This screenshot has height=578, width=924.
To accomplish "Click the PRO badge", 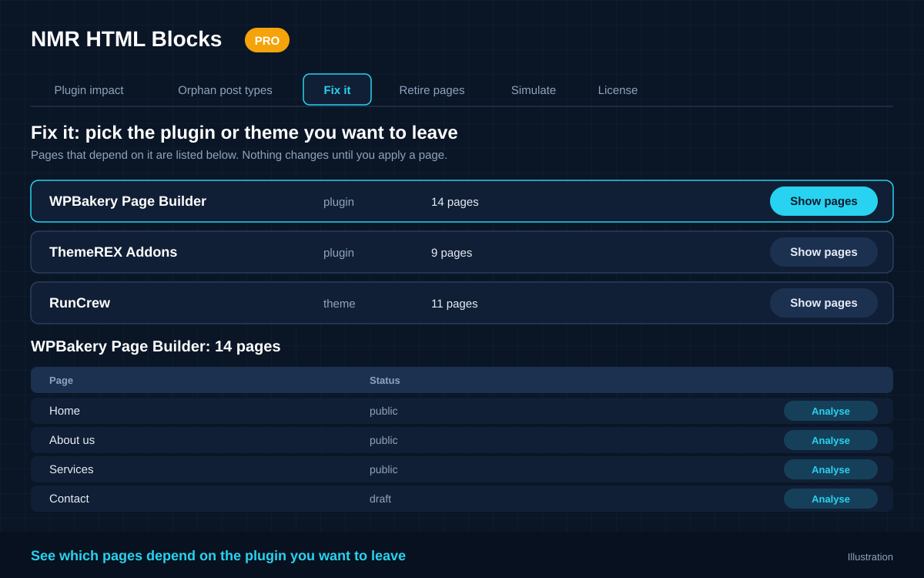I will [x=267, y=40].
